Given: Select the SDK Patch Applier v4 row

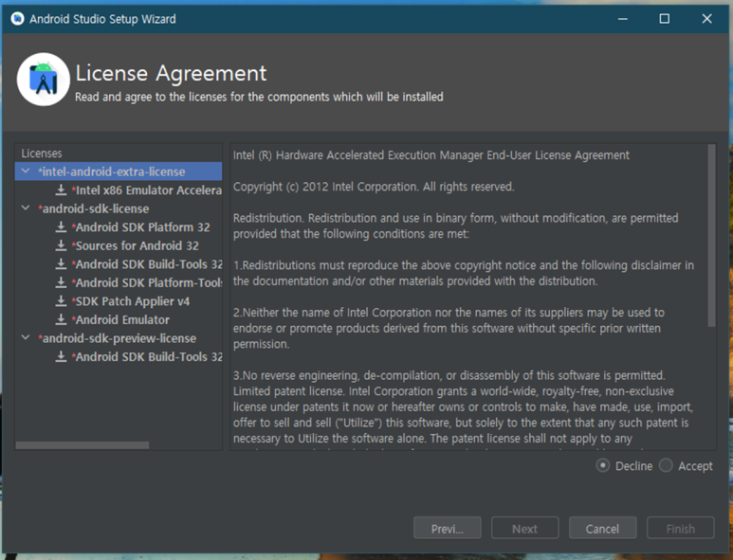Looking at the screenshot, I should (119, 301).
